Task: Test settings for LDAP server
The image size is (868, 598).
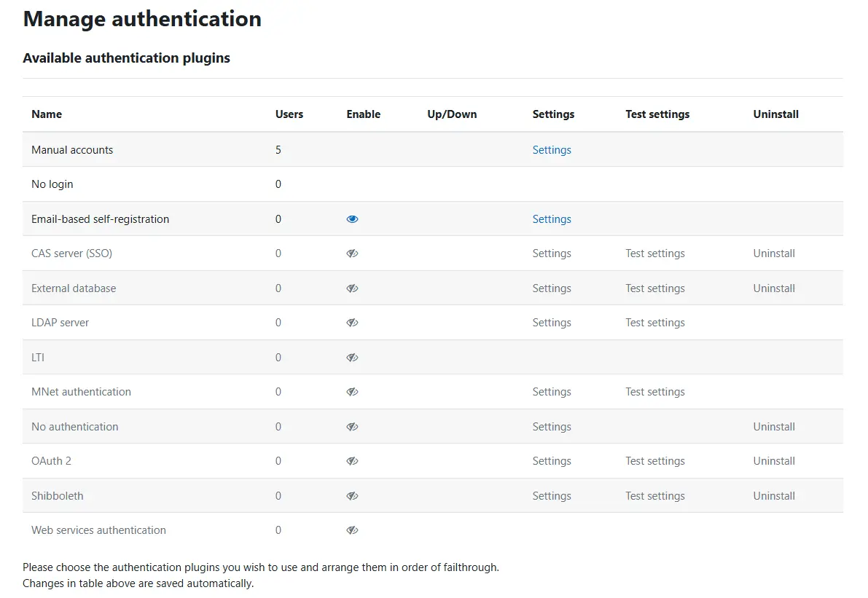Action: coord(655,323)
